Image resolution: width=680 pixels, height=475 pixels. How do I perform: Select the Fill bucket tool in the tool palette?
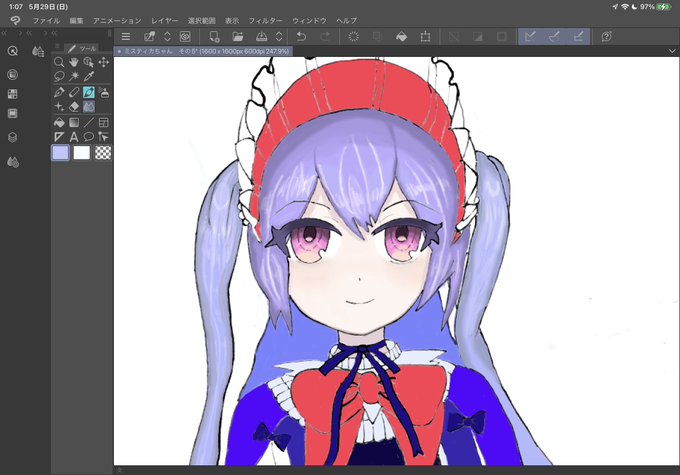pos(59,122)
